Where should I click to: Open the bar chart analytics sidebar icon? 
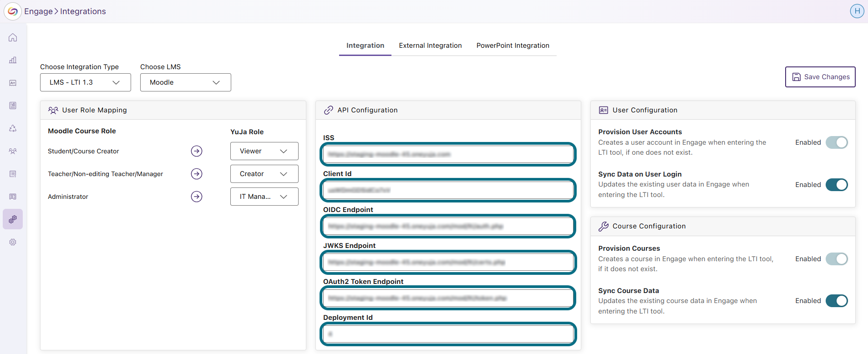coord(13,60)
